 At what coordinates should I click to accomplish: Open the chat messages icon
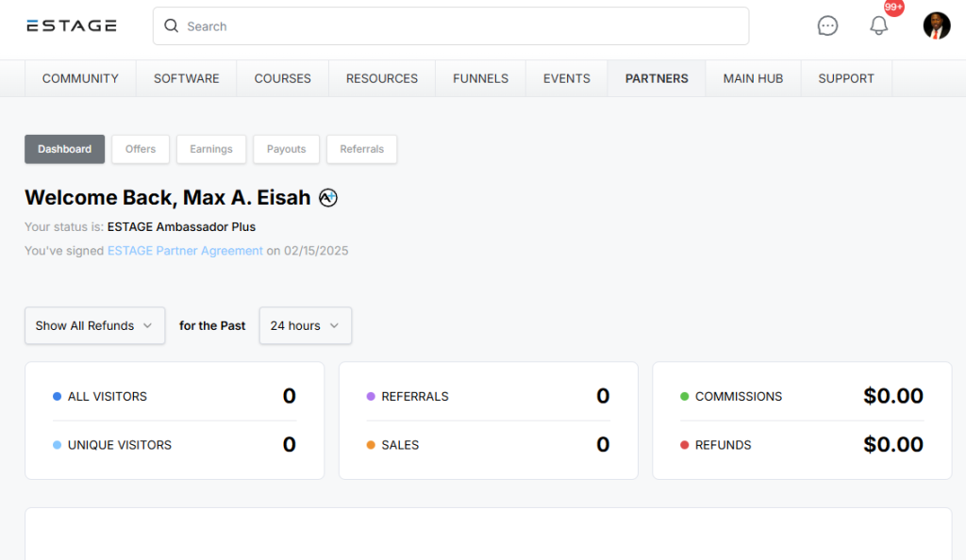(x=827, y=25)
